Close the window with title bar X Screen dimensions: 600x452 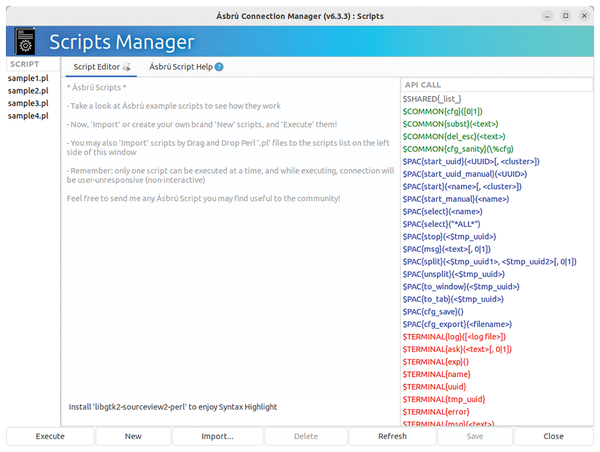tap(584, 16)
